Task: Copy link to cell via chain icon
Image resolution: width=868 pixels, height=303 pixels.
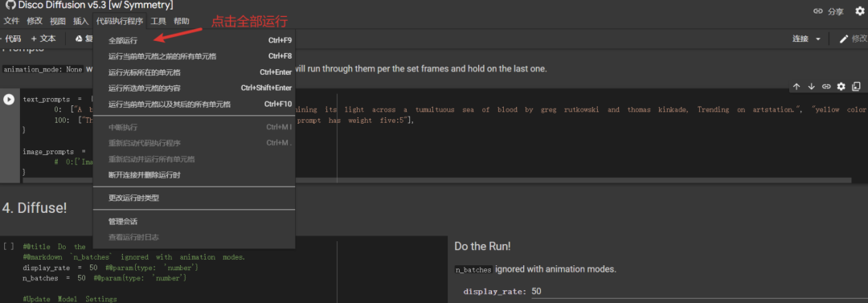Action: pyautogui.click(x=826, y=87)
